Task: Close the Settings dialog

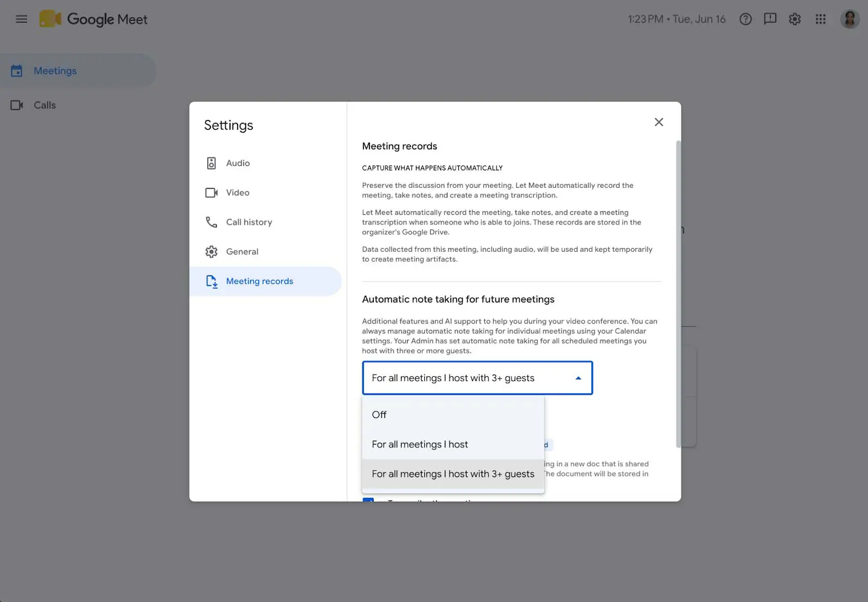Action: coord(659,122)
